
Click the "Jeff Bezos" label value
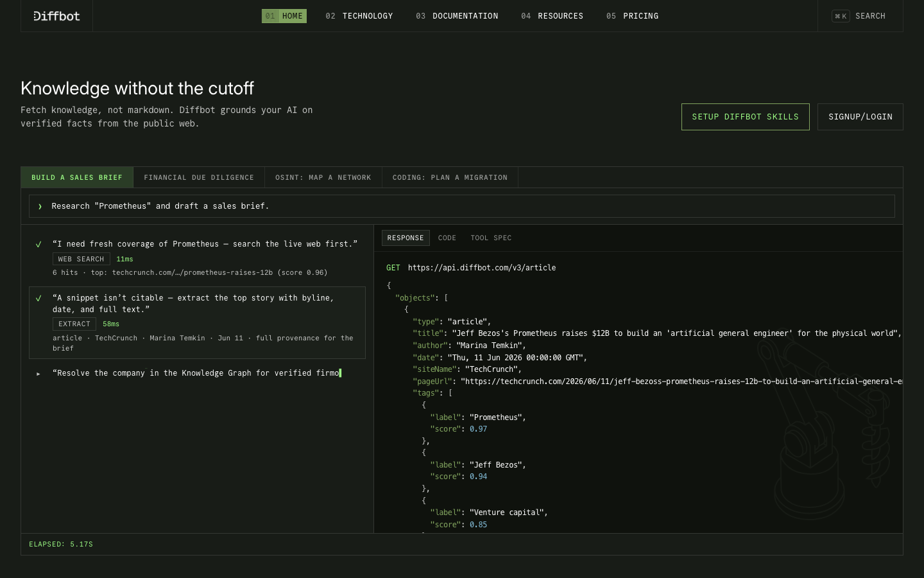point(497,465)
